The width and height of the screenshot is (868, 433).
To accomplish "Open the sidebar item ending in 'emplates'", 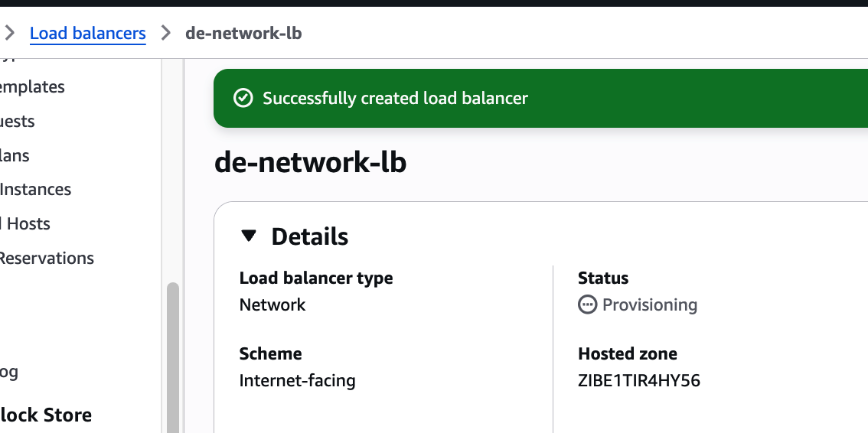I will [x=32, y=87].
